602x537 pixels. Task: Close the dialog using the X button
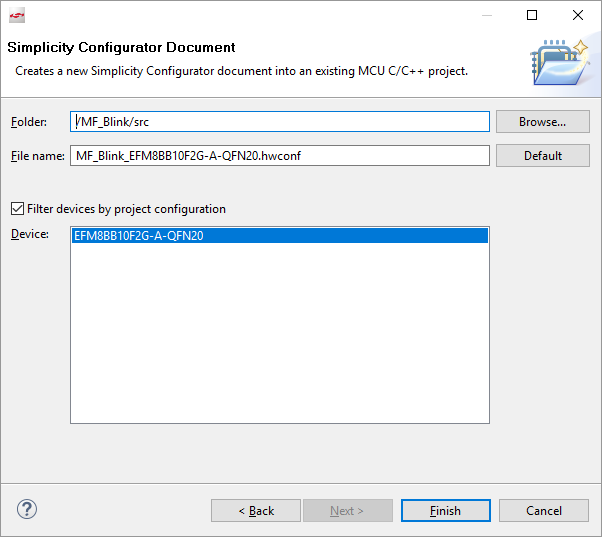578,15
